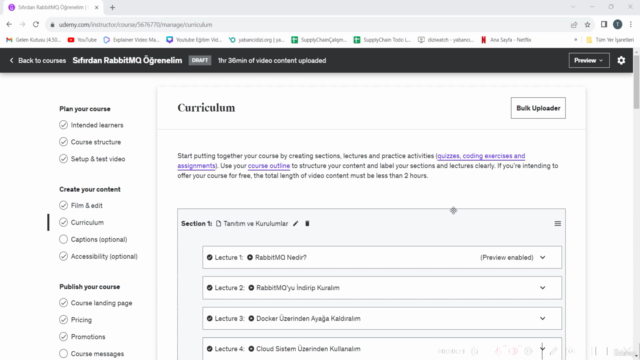Select Film & edit sidebar item
The width and height of the screenshot is (640, 360).
[x=87, y=205]
